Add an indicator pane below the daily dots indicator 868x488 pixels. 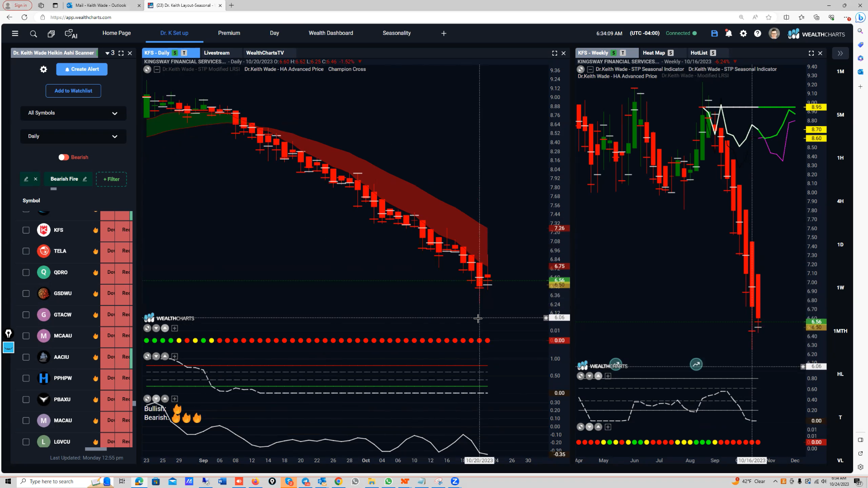[175, 328]
